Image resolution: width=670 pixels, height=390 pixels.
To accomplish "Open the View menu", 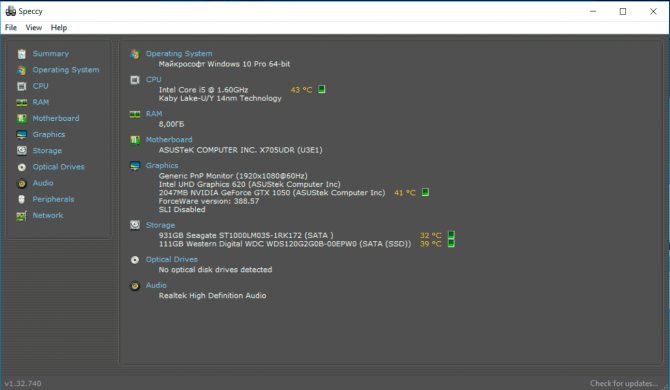I will [34, 28].
